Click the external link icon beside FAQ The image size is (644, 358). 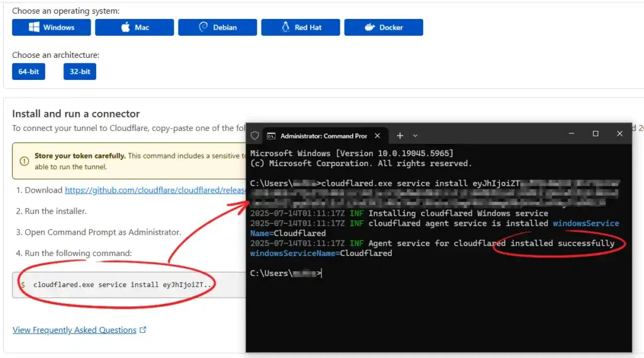[143, 330]
